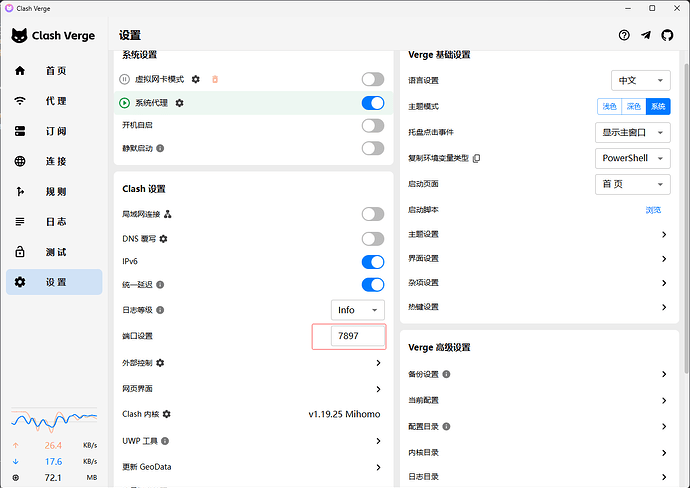Enable the 虚拟网卡模式 switch
Viewport: 690px width, 488px height.
pos(373,79)
